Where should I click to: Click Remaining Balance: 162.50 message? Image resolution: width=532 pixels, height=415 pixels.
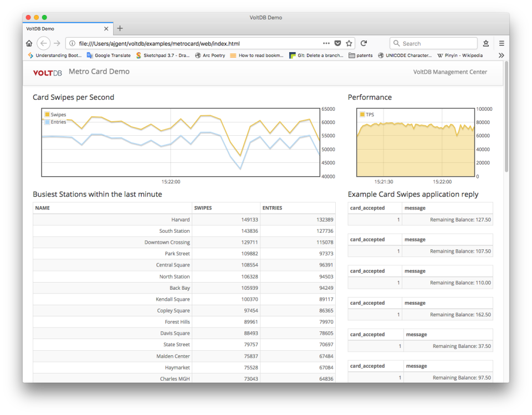(x=461, y=315)
